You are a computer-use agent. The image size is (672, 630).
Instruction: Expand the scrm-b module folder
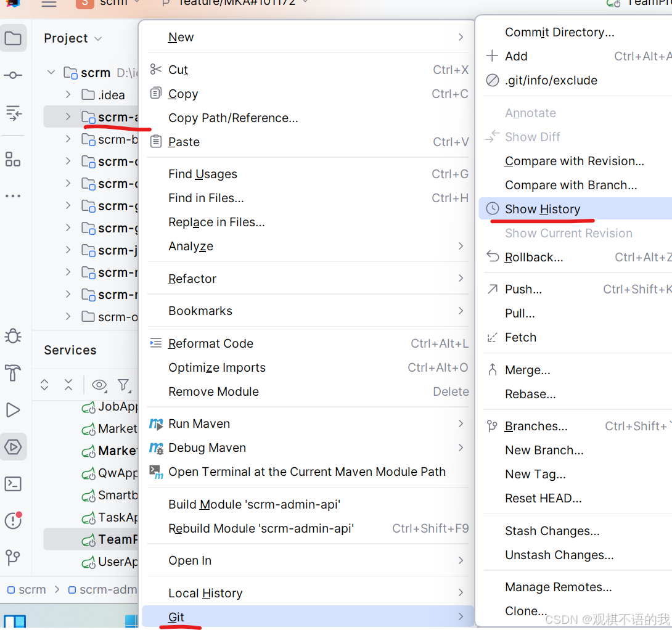tap(68, 139)
